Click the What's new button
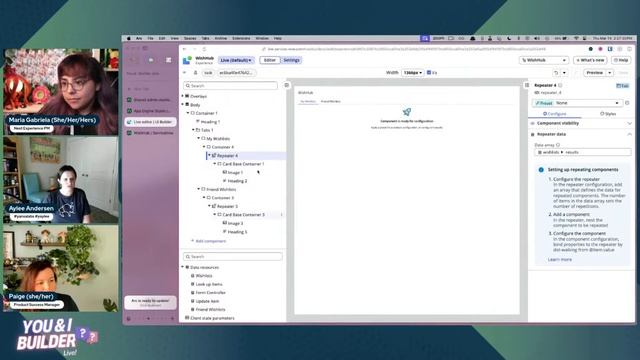The image size is (640, 360). 590,60
